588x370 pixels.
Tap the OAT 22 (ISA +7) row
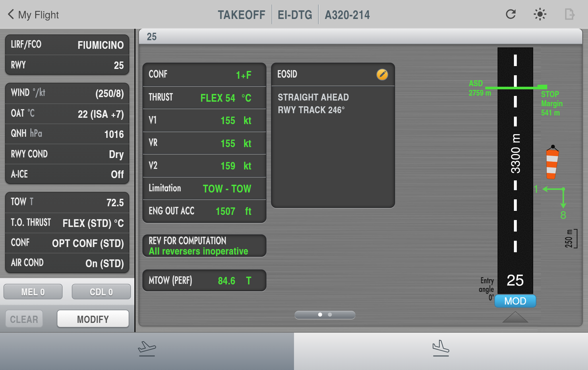(x=67, y=114)
